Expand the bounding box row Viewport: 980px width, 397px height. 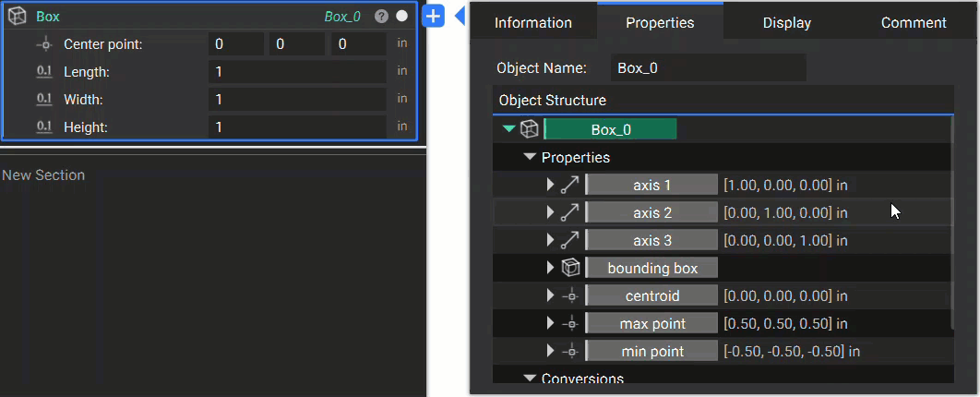[x=551, y=269]
